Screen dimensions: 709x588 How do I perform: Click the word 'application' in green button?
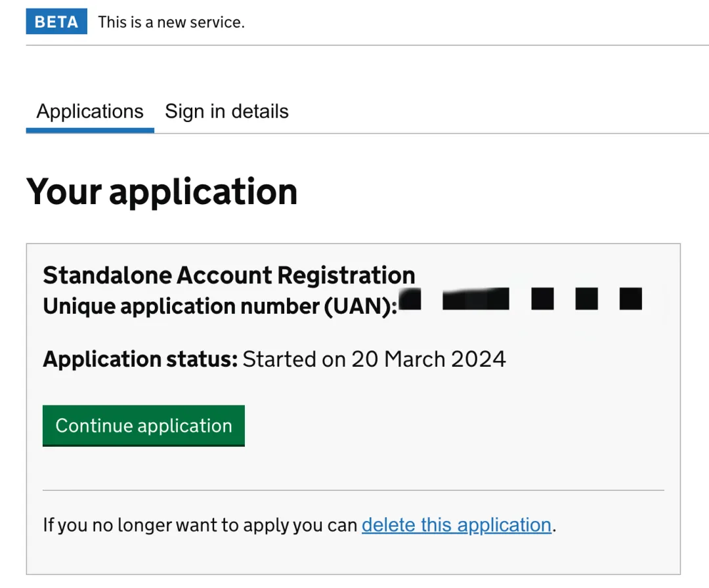click(185, 426)
